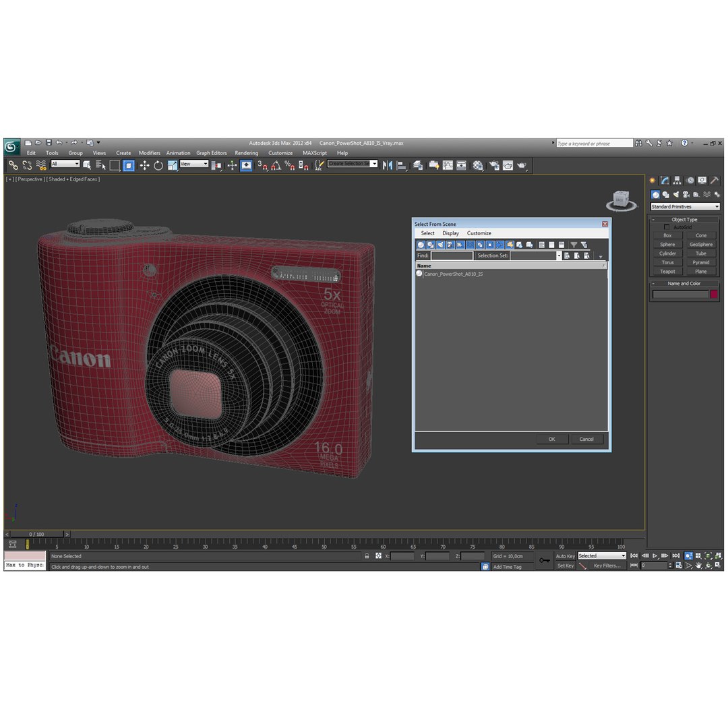728x728 pixels.
Task: Open the Hierarchy command panel tab
Action: pyautogui.click(x=677, y=181)
